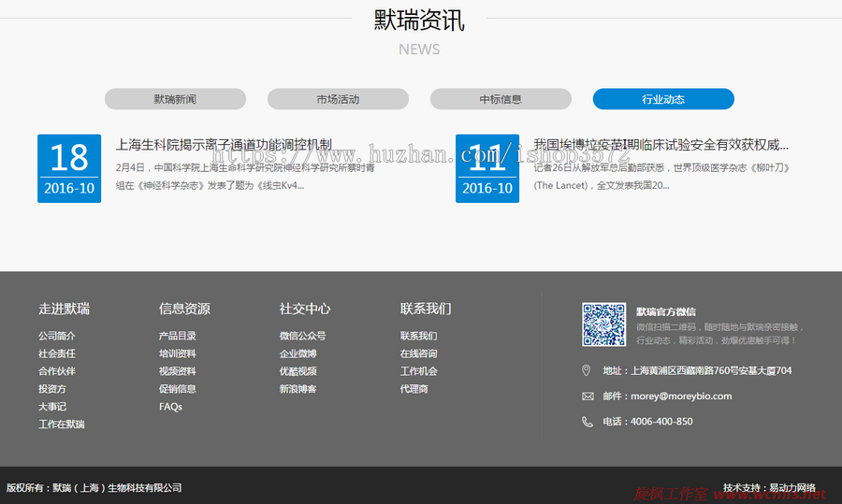Open the 优酷视频 link

298,371
